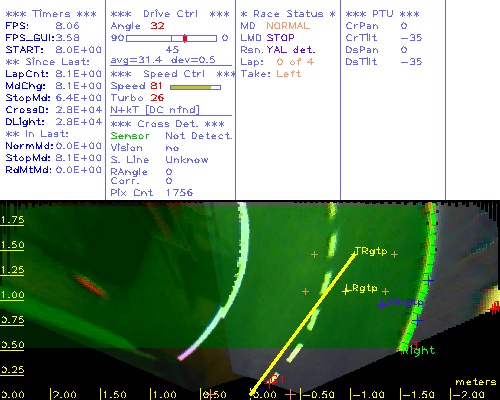Click the orange-red blob on track

pos(90,286)
